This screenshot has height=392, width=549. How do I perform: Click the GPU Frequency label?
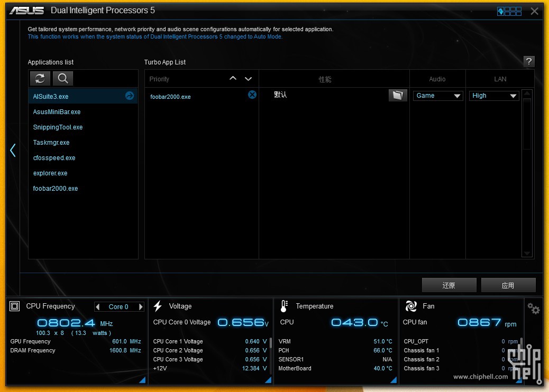(31, 341)
